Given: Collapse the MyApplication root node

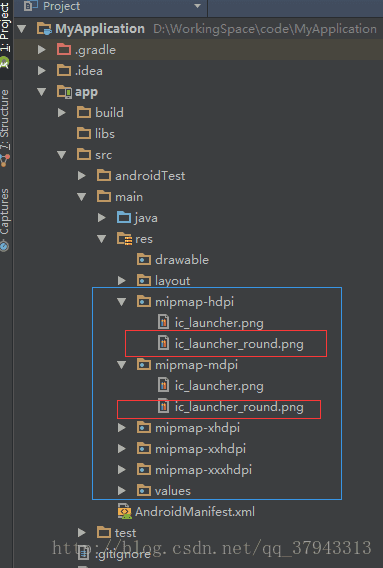Looking at the screenshot, I should tap(22, 29).
